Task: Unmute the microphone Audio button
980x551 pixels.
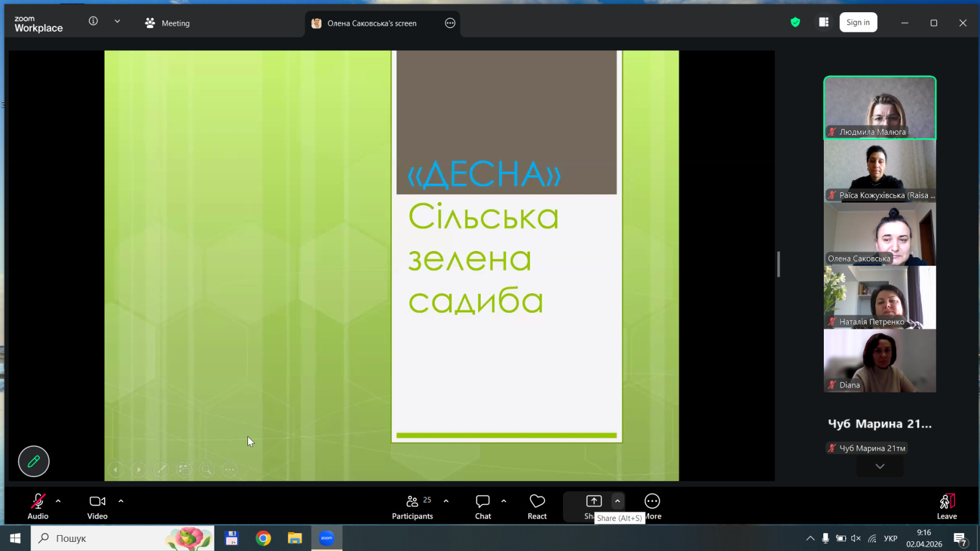Action: [x=38, y=506]
